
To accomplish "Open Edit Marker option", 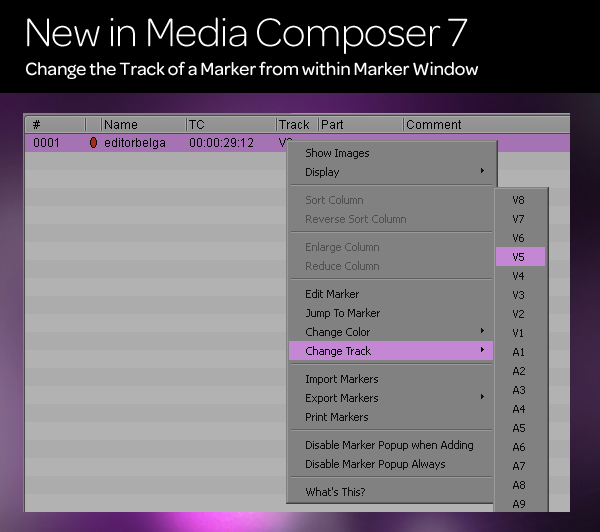I will coord(332,294).
